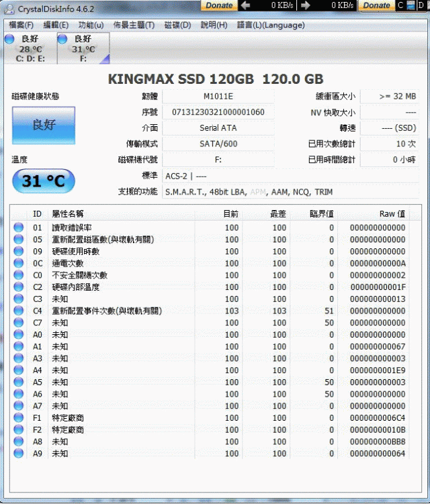Click the blue status orb for C: D: E: disk
Viewport: 430px width, 504px height.
(x=9, y=39)
